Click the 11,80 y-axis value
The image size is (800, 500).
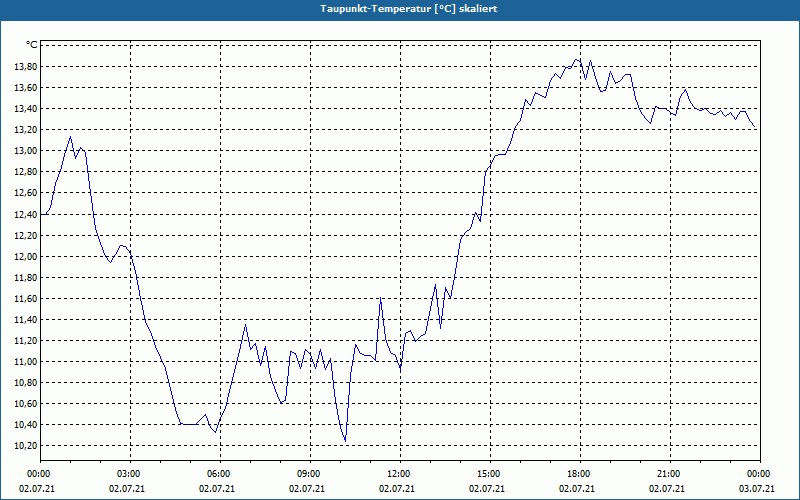tap(25, 277)
